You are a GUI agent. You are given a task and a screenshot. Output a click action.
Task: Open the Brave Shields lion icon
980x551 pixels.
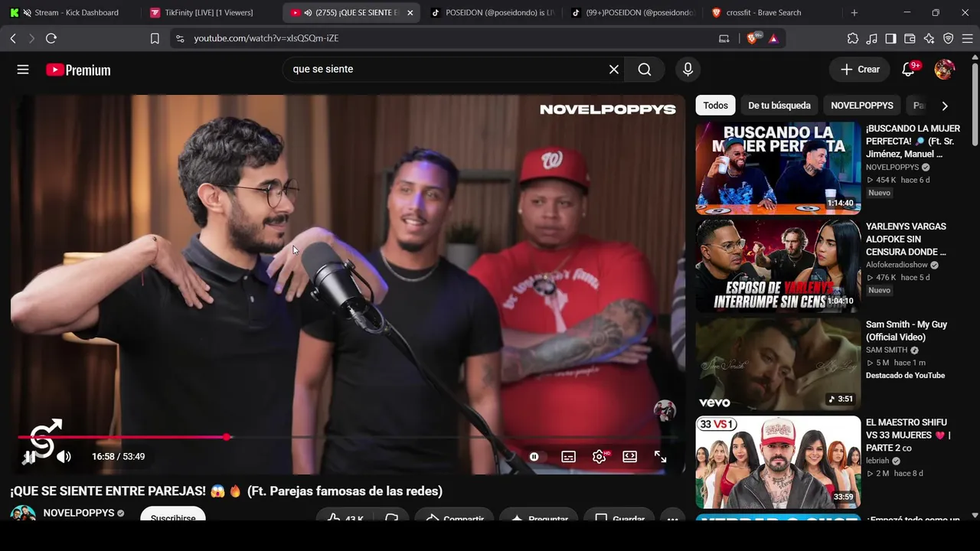753,38
